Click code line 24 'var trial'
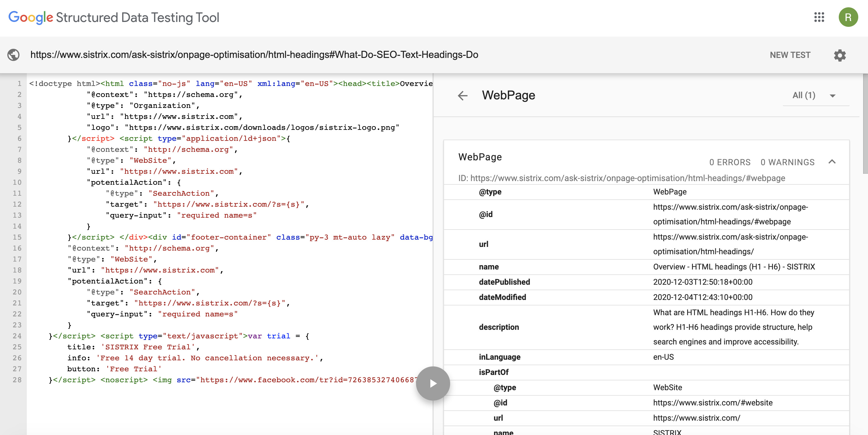This screenshot has width=868, height=435. coord(178,336)
